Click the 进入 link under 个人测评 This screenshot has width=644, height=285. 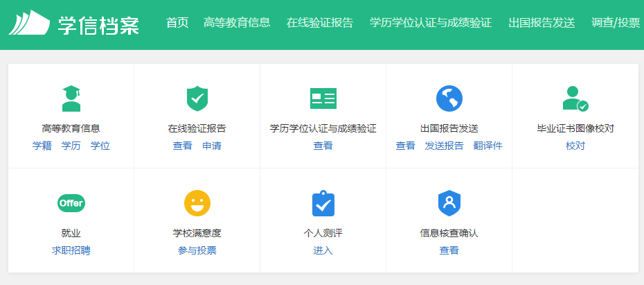[323, 250]
